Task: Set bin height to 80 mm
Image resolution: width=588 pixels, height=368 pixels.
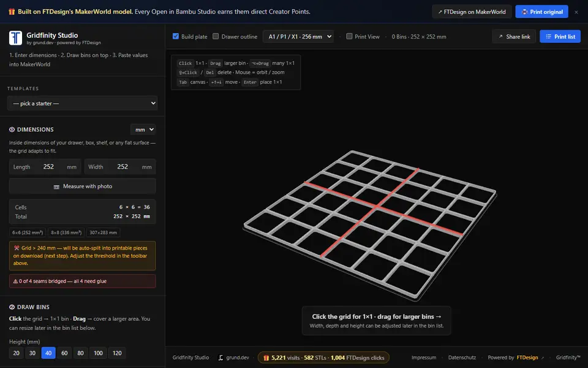Action: click(81, 353)
